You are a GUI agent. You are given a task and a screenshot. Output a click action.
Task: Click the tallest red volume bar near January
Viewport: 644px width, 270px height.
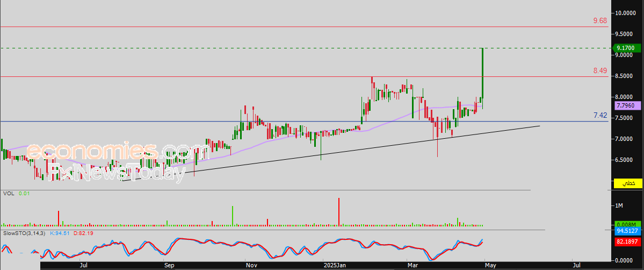[339, 212]
